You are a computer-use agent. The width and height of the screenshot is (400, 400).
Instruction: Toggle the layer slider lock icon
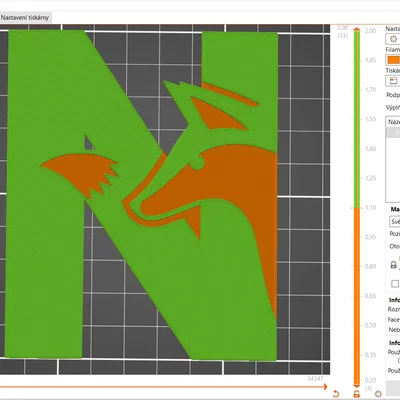point(357,394)
